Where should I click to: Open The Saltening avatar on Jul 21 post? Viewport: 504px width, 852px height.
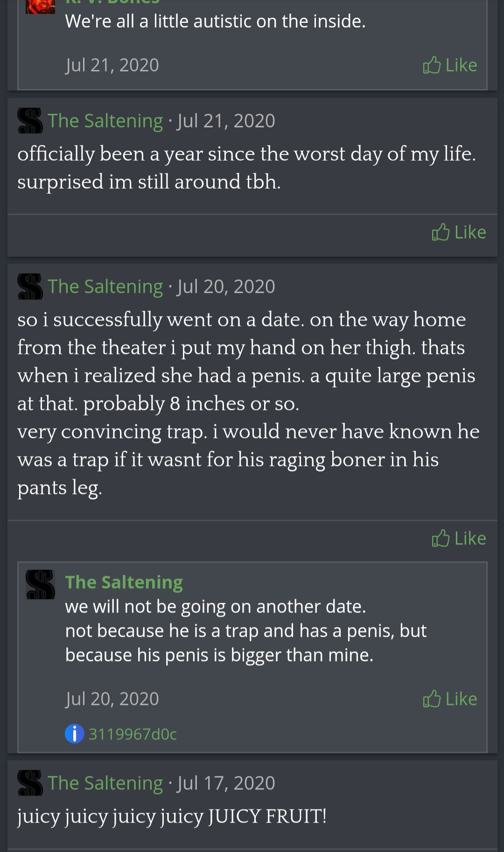point(30,120)
